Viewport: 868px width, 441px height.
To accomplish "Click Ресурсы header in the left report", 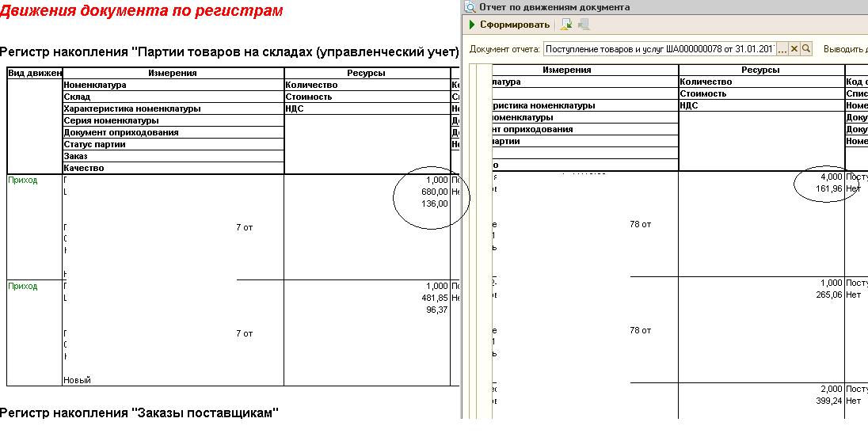I will [367, 73].
